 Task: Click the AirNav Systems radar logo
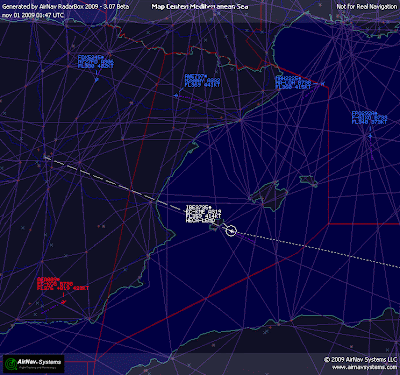point(34,364)
